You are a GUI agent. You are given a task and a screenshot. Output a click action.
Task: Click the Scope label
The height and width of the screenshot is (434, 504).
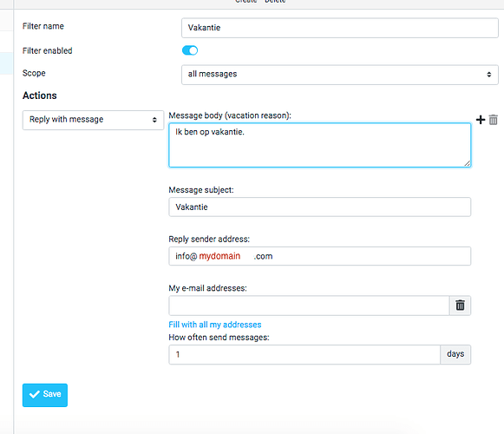[x=34, y=74]
